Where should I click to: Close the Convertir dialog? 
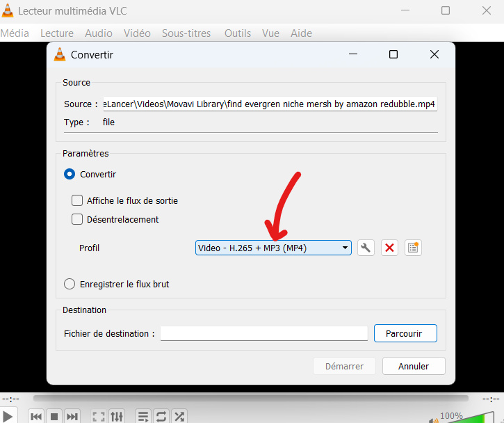pyautogui.click(x=434, y=54)
